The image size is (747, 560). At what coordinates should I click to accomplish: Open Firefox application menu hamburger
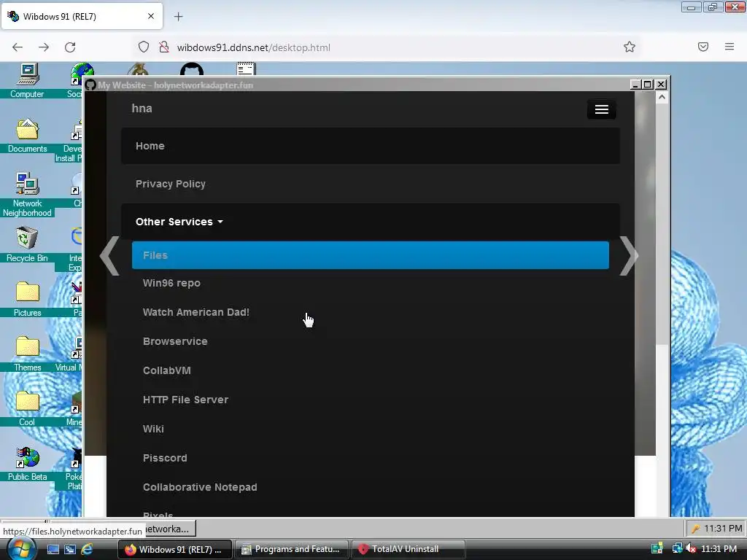click(729, 47)
